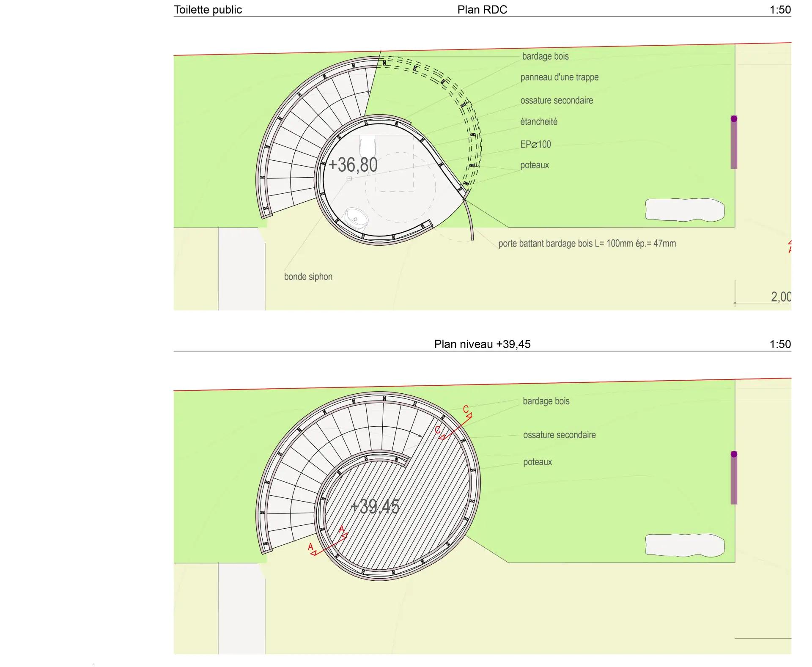This screenshot has height=667, width=812.
Task: Click the 'Toilette public' heading
Action: pos(208,10)
